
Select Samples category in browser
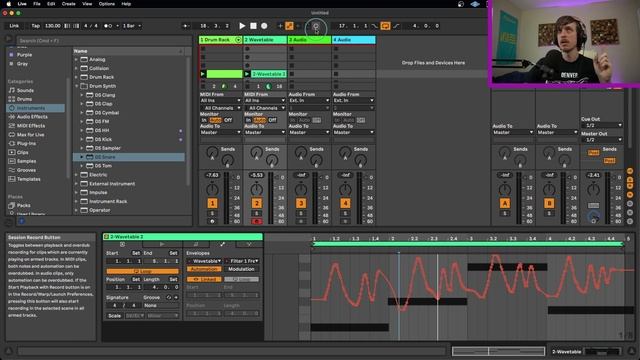[26, 161]
